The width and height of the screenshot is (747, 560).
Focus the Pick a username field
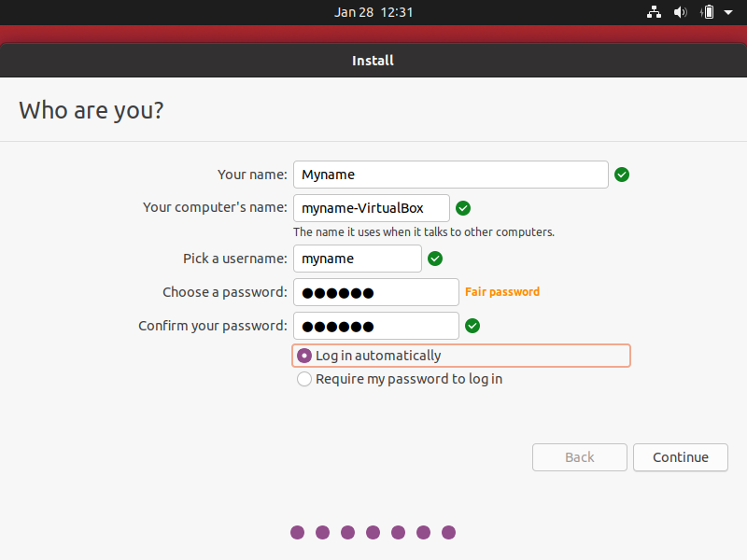(x=358, y=259)
